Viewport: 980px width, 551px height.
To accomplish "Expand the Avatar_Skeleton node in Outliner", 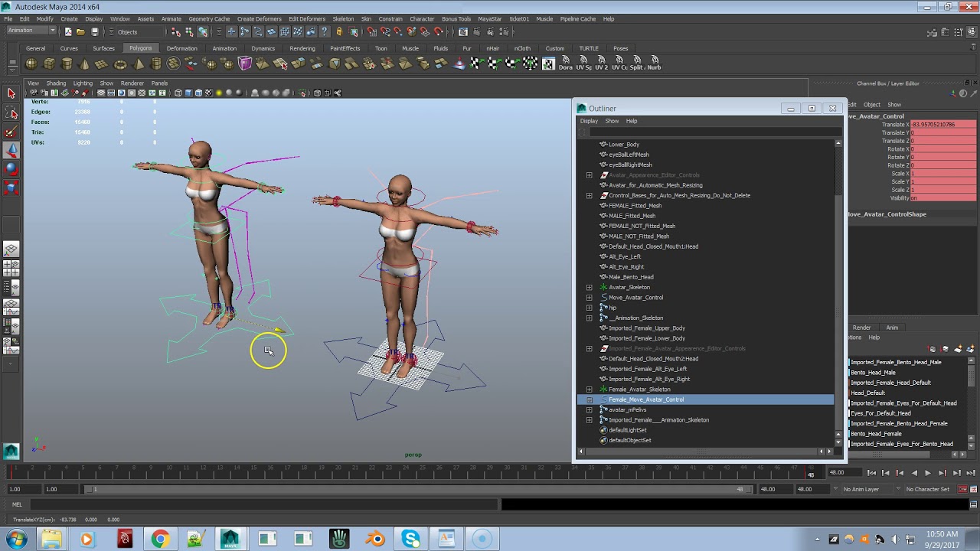I will (x=589, y=288).
